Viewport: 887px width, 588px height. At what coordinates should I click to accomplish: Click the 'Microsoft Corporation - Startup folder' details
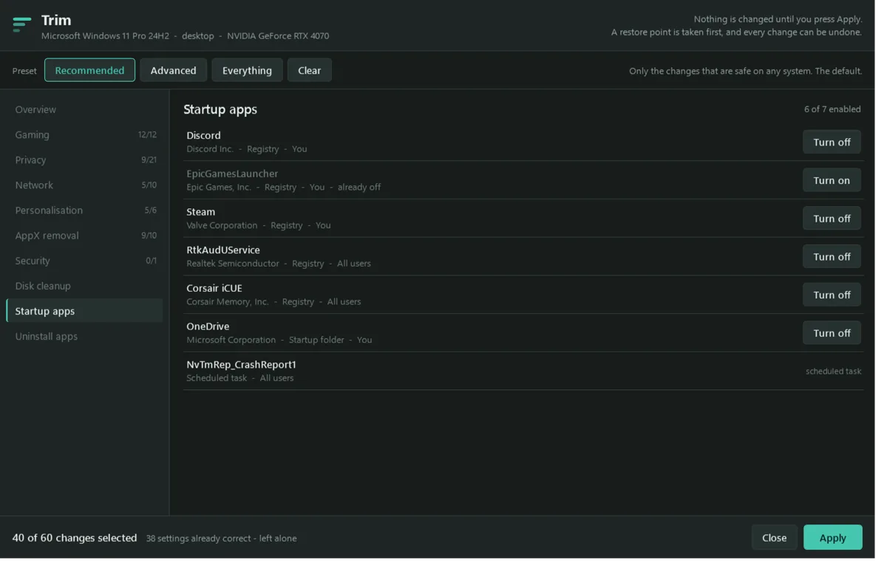(x=279, y=340)
